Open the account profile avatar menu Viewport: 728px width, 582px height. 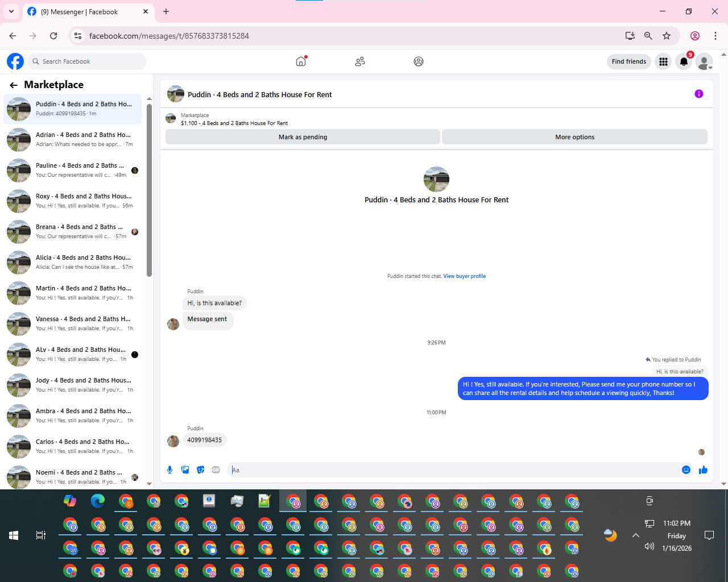click(x=705, y=61)
